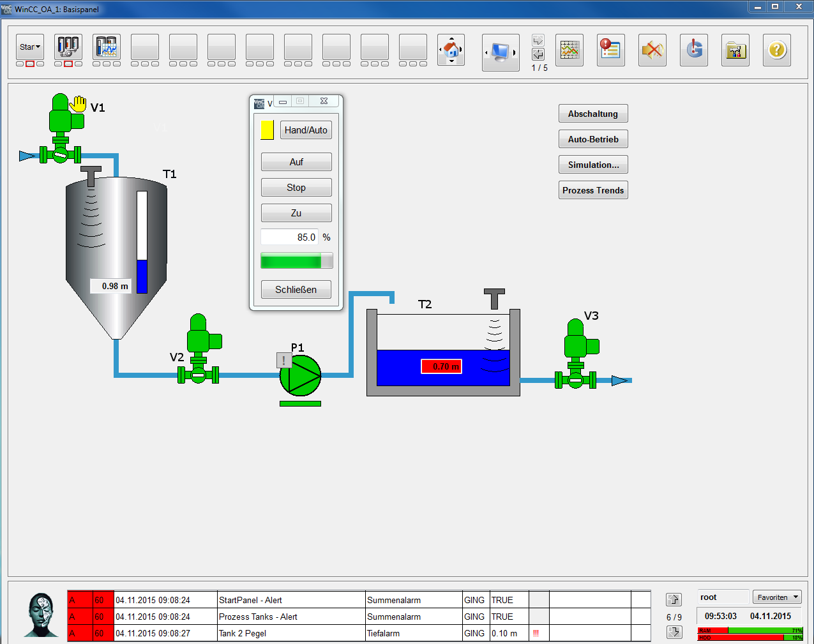Expand the Favoriten dropdown
Image resolution: width=814 pixels, height=644 pixels.
777,597
